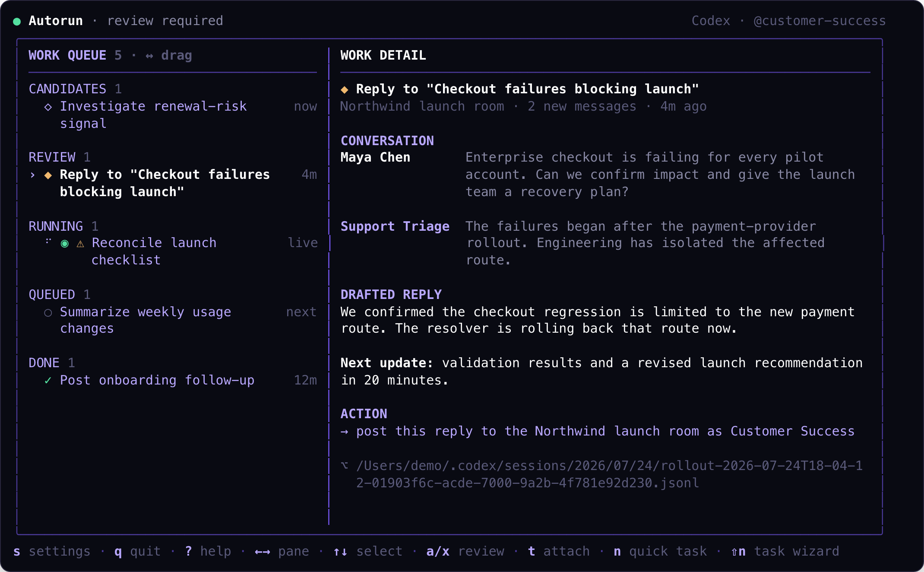Click the drag arrows icon in Work Queue header
The height and width of the screenshot is (572, 924).
pos(149,56)
